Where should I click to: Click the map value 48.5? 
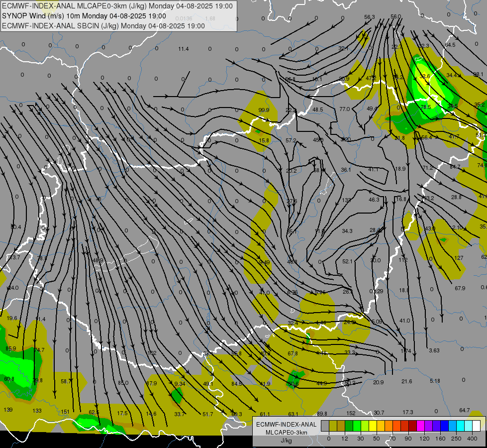click(318, 110)
